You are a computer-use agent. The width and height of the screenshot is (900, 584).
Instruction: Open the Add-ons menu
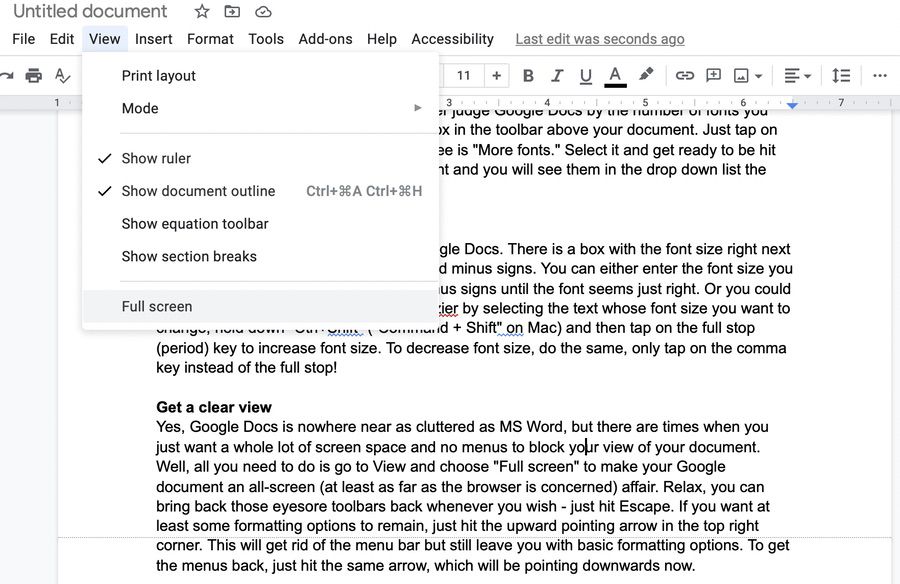pos(325,39)
